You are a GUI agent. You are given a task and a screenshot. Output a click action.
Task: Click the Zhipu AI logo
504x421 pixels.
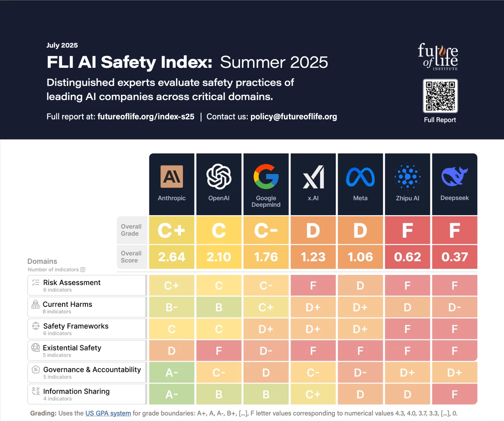pos(407,176)
